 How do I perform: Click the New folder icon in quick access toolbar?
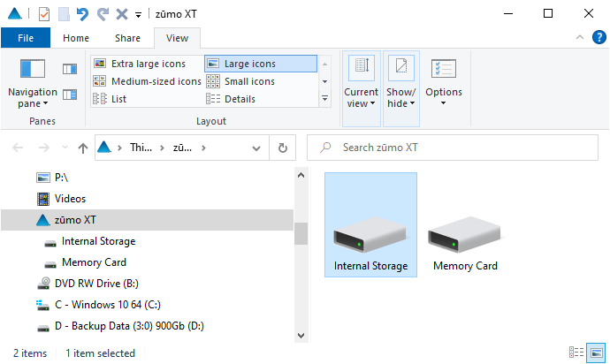tap(64, 14)
